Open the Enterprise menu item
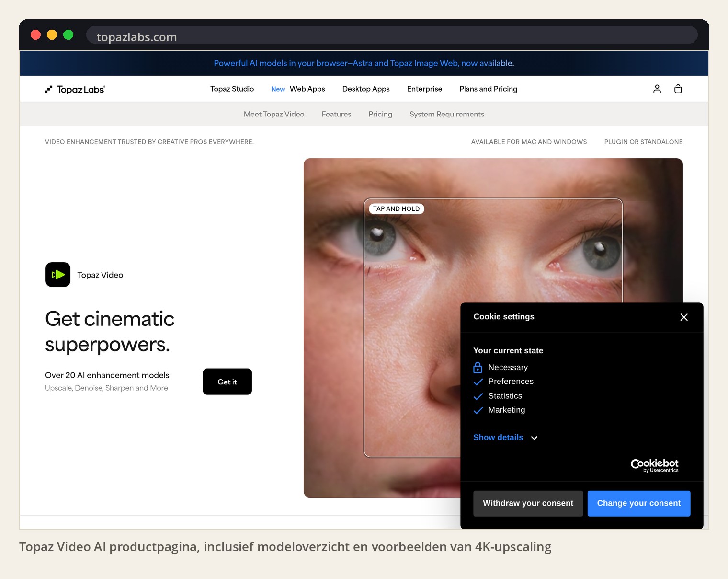728x579 pixels. point(425,89)
